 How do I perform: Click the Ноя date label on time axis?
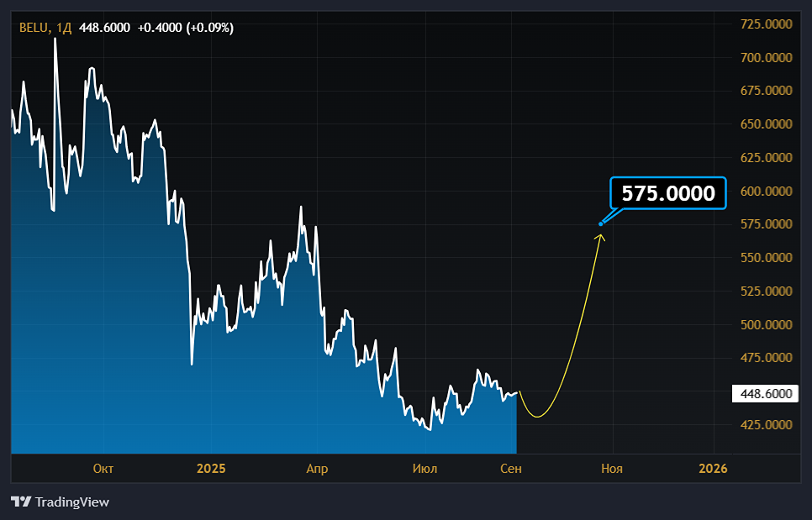coord(612,469)
